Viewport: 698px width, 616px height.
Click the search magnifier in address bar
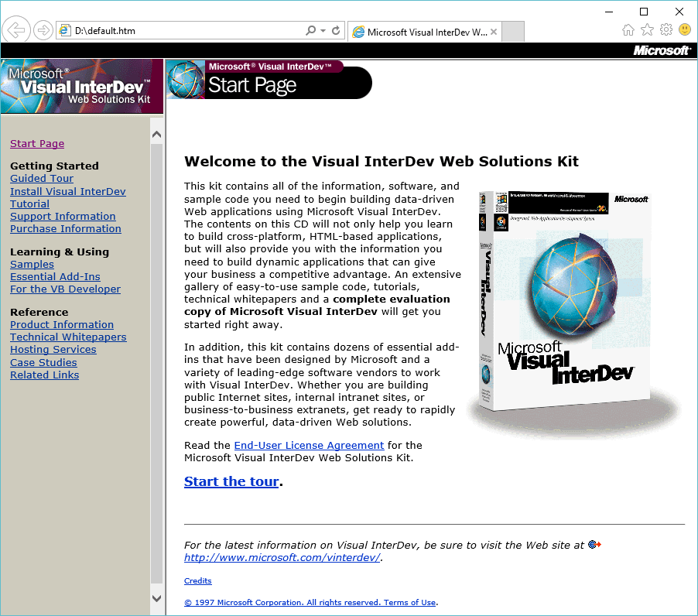tap(311, 30)
